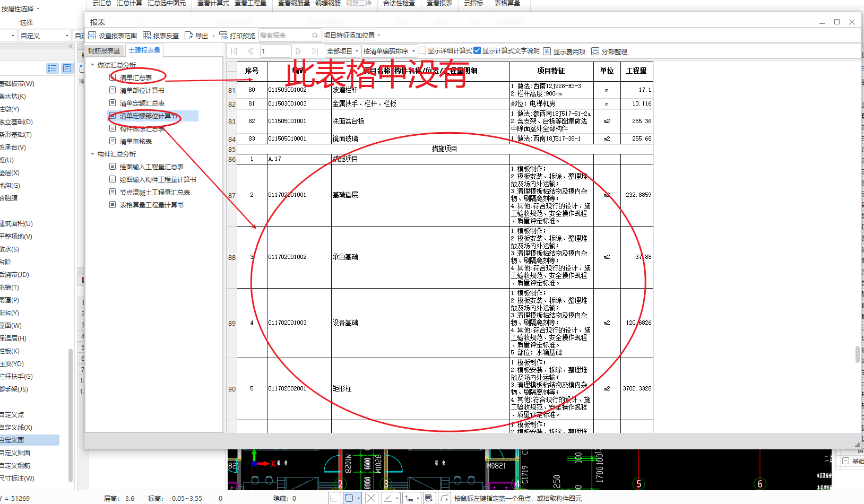Click the 分部整理 button
864x504 pixels.
[609, 51]
